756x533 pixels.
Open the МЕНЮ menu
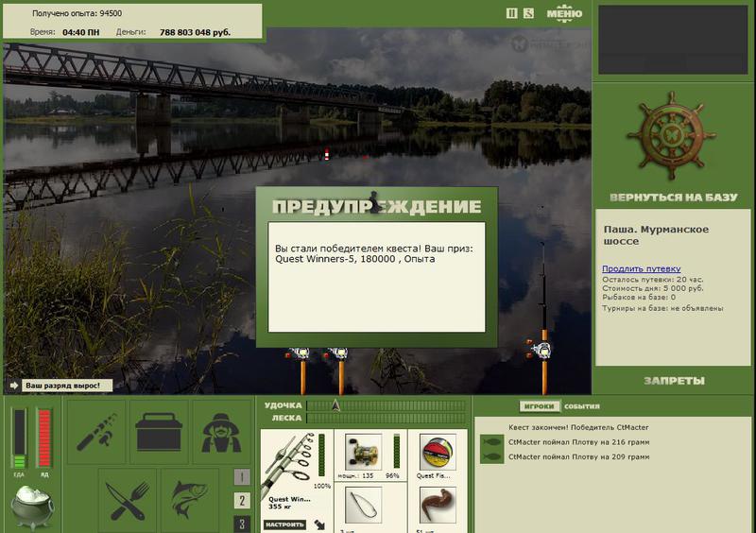tap(564, 13)
